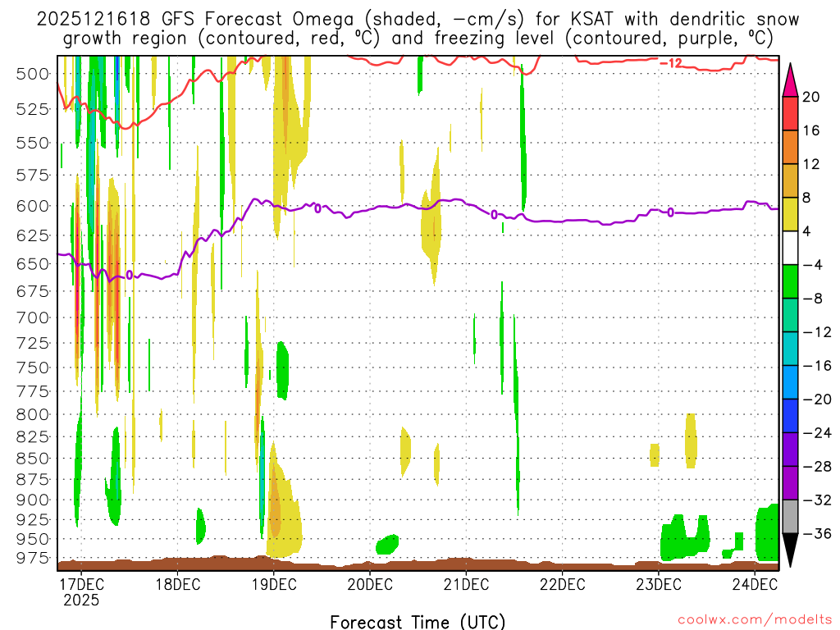Screen dimensions: 840x630
Task: Click the magenta colorbar segment between -28 and -32
Action: pos(790,483)
